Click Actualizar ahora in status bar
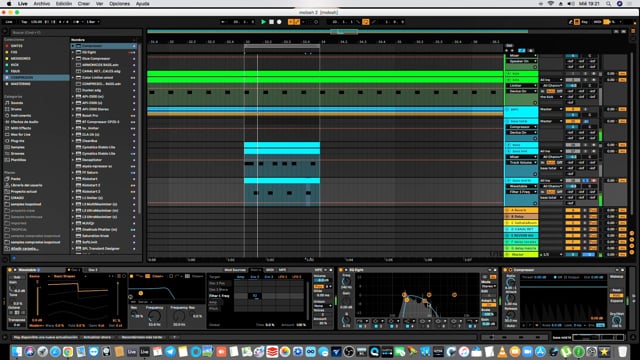 [97, 337]
